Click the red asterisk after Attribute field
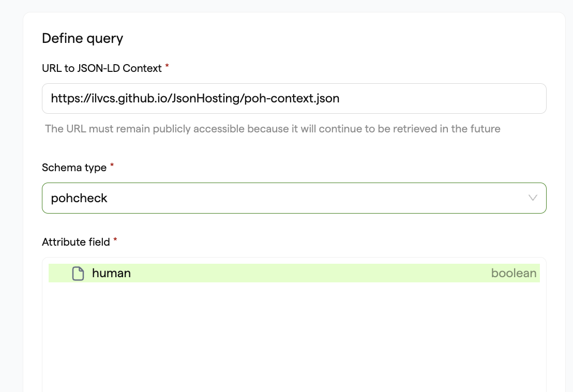Viewport: 573px width, 392px height. [x=115, y=239]
